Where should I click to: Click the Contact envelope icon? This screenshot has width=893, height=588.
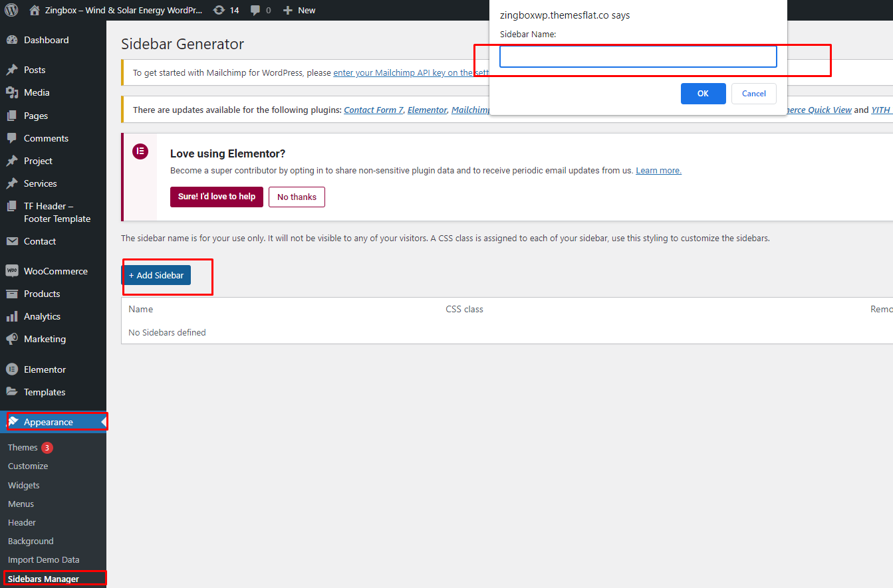(12, 241)
